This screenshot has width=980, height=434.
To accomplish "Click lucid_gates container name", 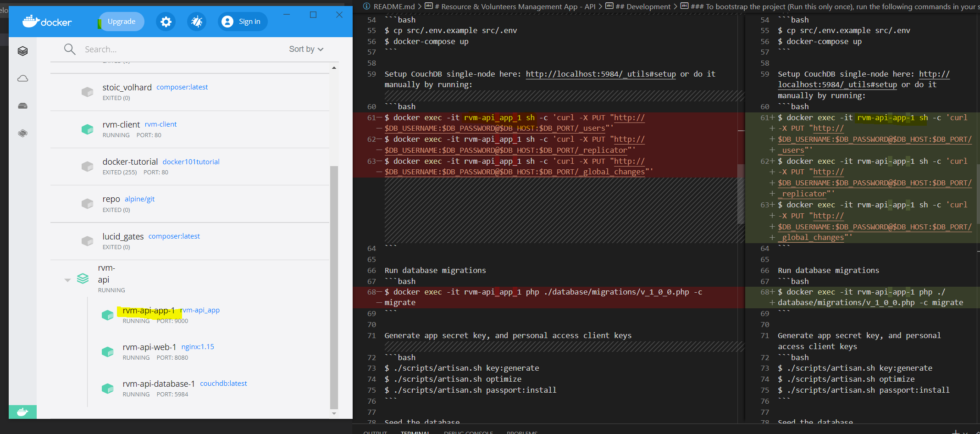I will 123,236.
